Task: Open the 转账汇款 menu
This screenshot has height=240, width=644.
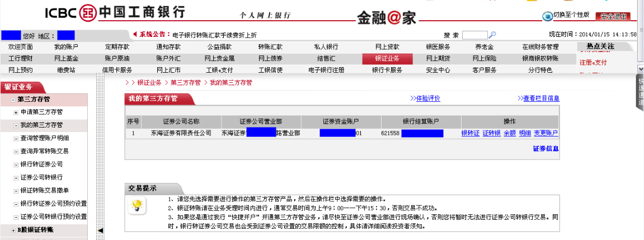Action: 270,47
